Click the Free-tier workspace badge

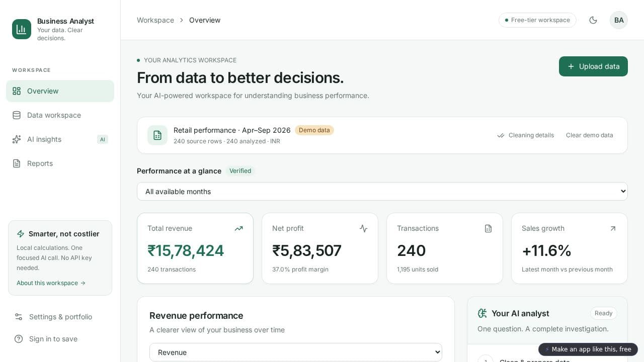coord(537,20)
